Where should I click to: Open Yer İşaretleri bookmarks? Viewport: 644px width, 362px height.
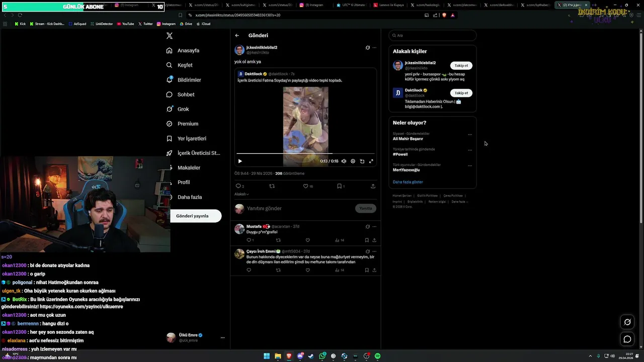pos(186,138)
